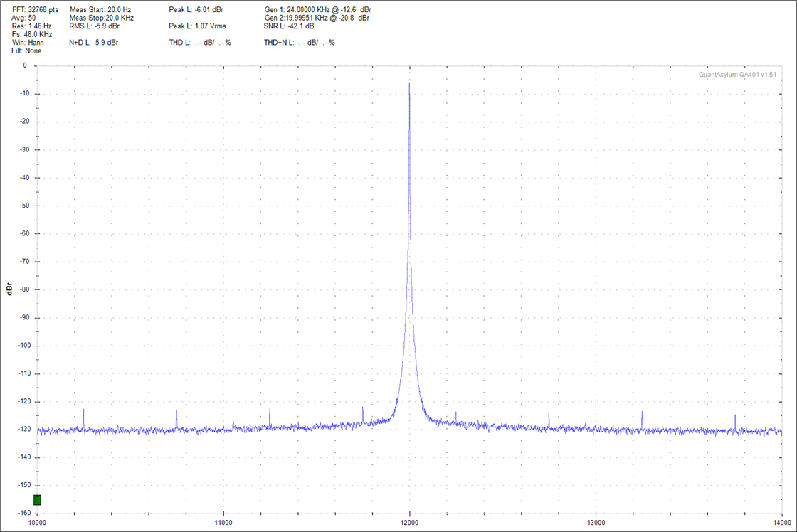Click the RMS L: -5.9 dBr value
Image resolution: width=797 pixels, height=532 pixels.
(x=95, y=26)
